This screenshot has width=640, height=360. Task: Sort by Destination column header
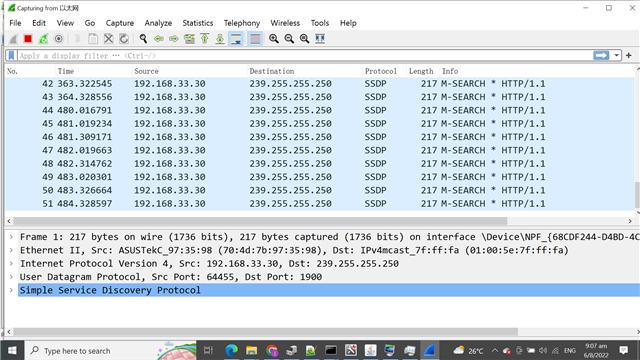(304, 71)
